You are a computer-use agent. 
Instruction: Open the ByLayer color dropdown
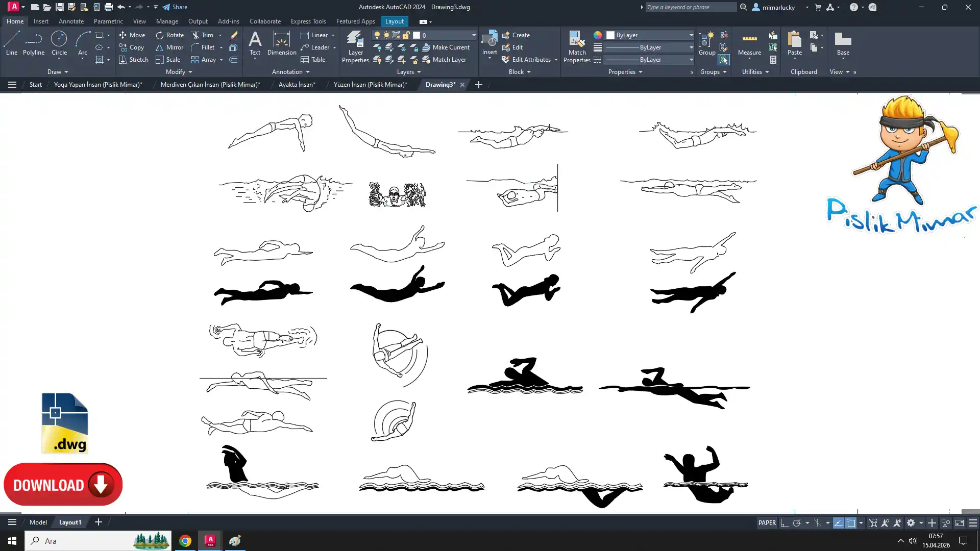point(691,35)
